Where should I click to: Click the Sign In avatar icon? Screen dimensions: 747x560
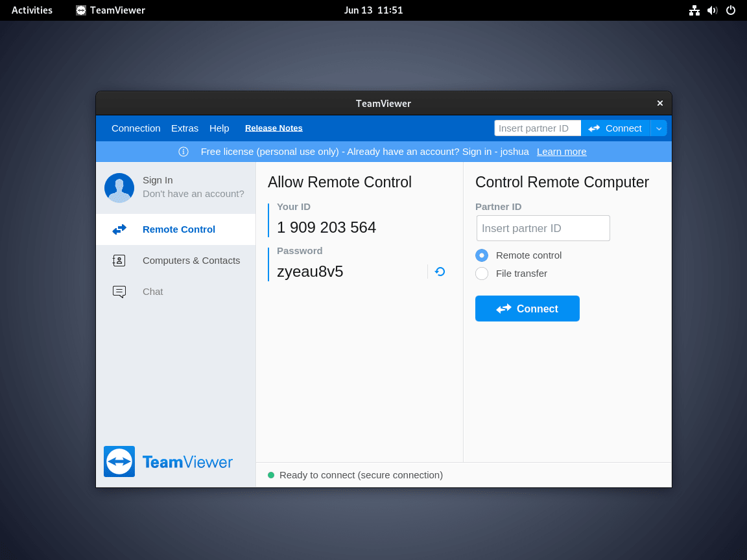pos(119,187)
